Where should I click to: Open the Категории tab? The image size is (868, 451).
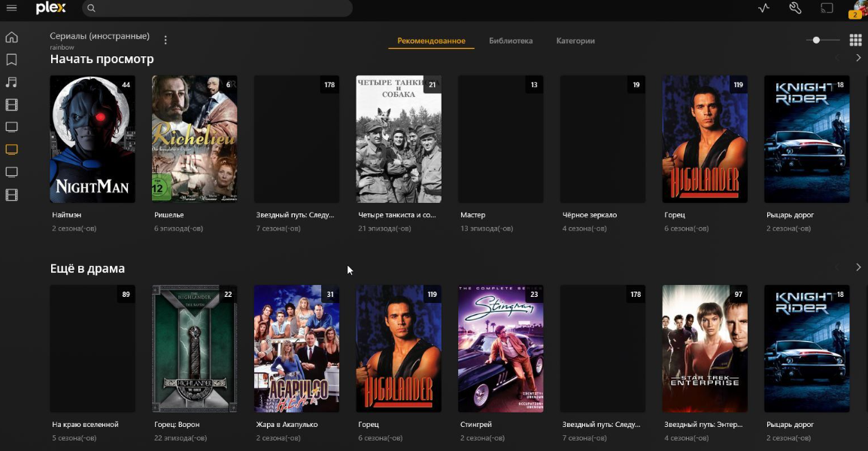click(x=575, y=41)
